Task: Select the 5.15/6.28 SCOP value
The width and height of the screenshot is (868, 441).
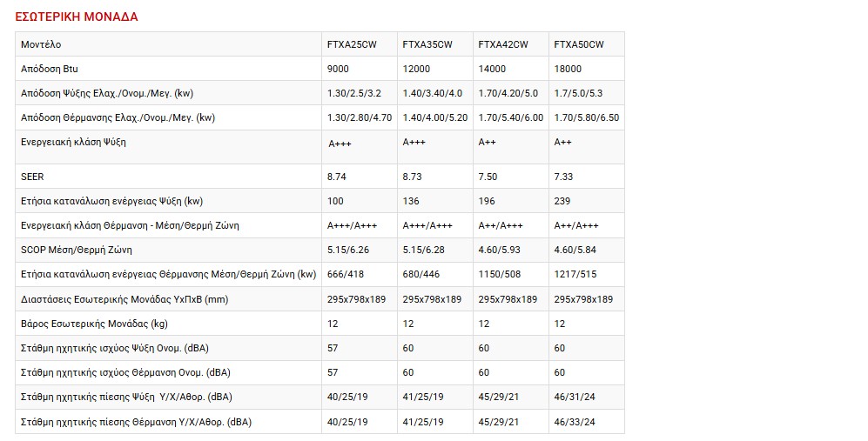Action: 423,250
